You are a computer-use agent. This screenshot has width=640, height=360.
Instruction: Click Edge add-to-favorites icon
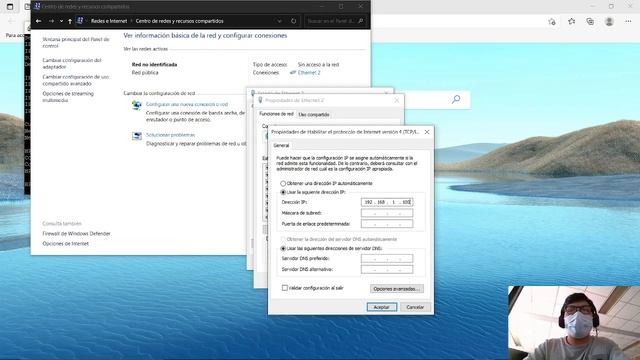(552, 22)
